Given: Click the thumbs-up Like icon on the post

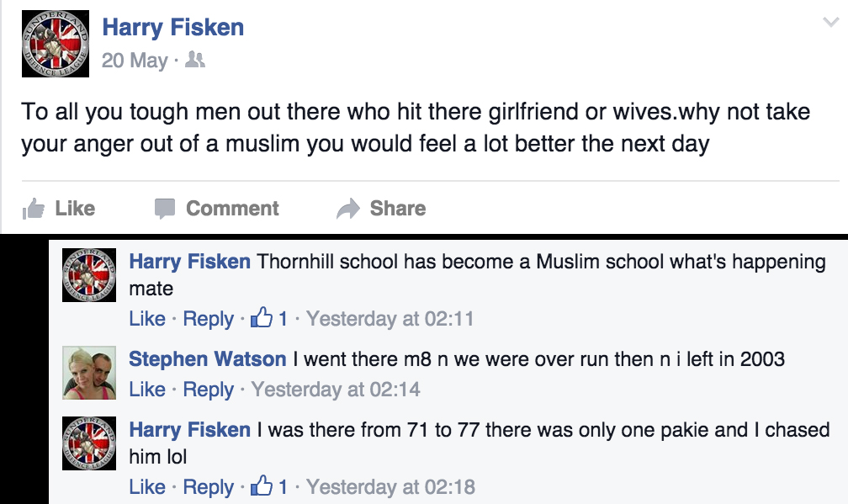Looking at the screenshot, I should click(34, 210).
